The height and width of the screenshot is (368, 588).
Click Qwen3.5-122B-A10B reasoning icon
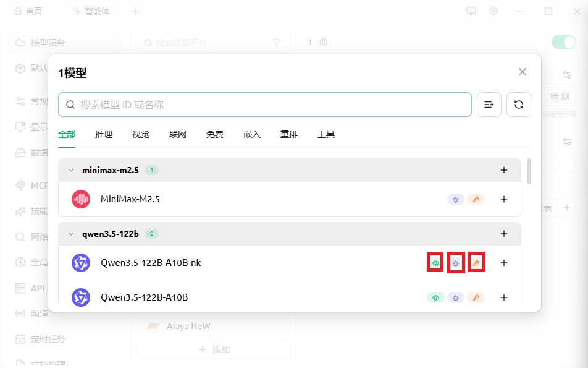pyautogui.click(x=456, y=297)
